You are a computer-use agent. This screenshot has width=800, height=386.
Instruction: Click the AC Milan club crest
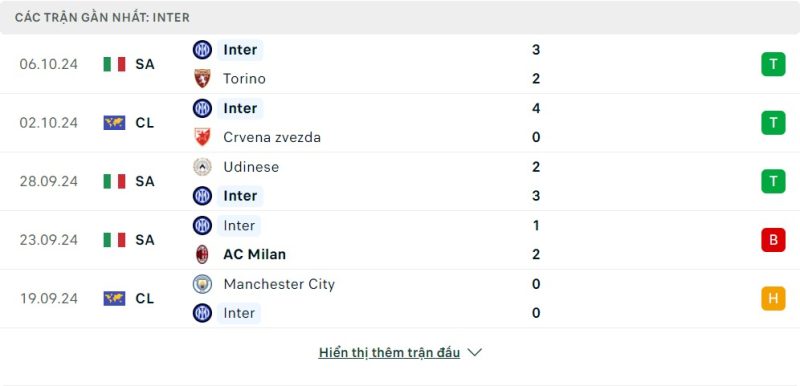pyautogui.click(x=203, y=254)
